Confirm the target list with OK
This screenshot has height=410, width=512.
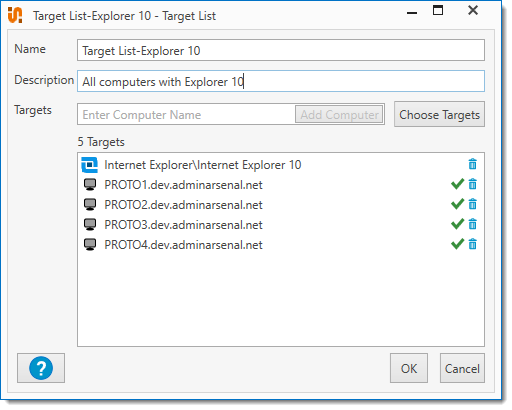(x=409, y=368)
